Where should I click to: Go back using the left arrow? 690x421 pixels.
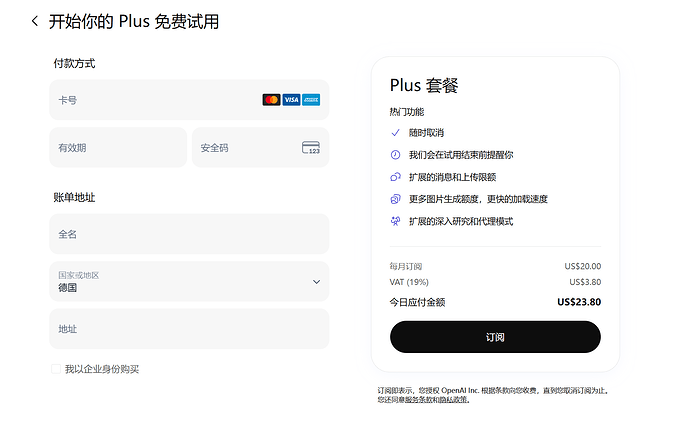pyautogui.click(x=35, y=21)
